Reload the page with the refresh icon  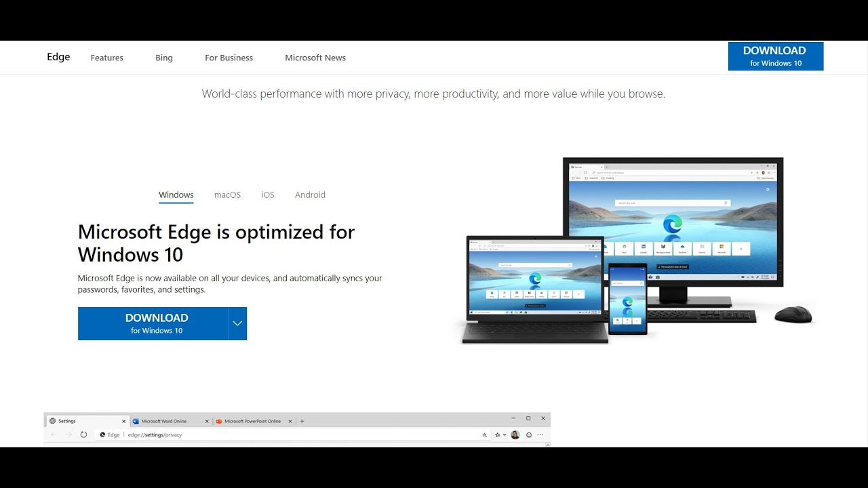pos(83,434)
